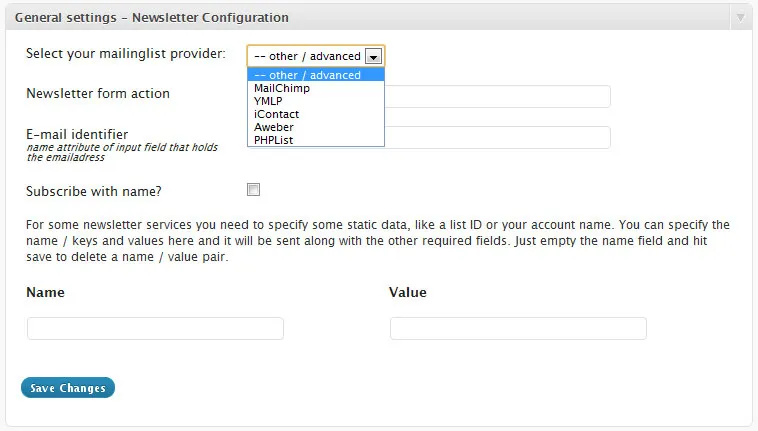The image size is (758, 431).
Task: Pick YMLP as the mailinglist provider
Action: tap(268, 101)
